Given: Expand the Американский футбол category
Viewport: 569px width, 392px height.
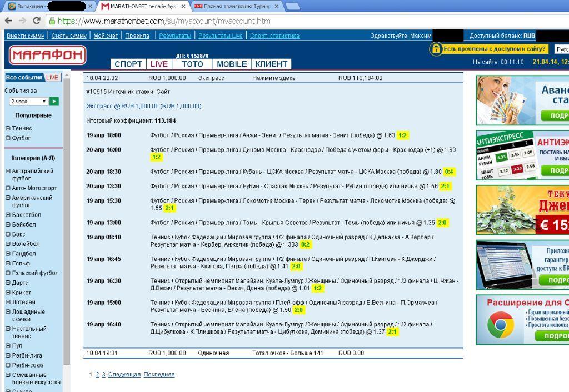Looking at the screenshot, I should point(8,198).
